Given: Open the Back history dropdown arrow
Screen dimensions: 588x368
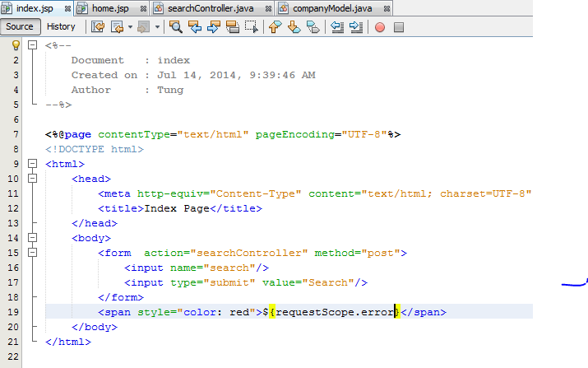Looking at the screenshot, I should (130, 27).
